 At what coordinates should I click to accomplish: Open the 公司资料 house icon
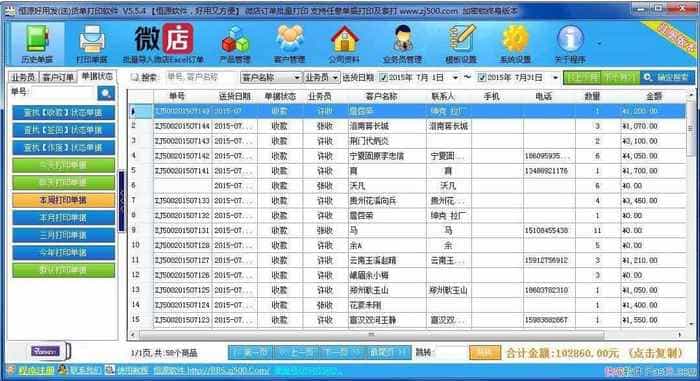pos(344,44)
